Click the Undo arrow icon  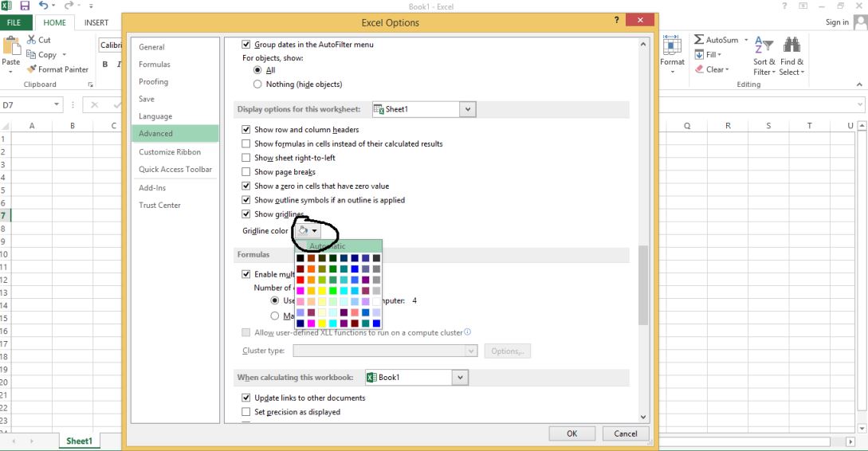point(43,6)
